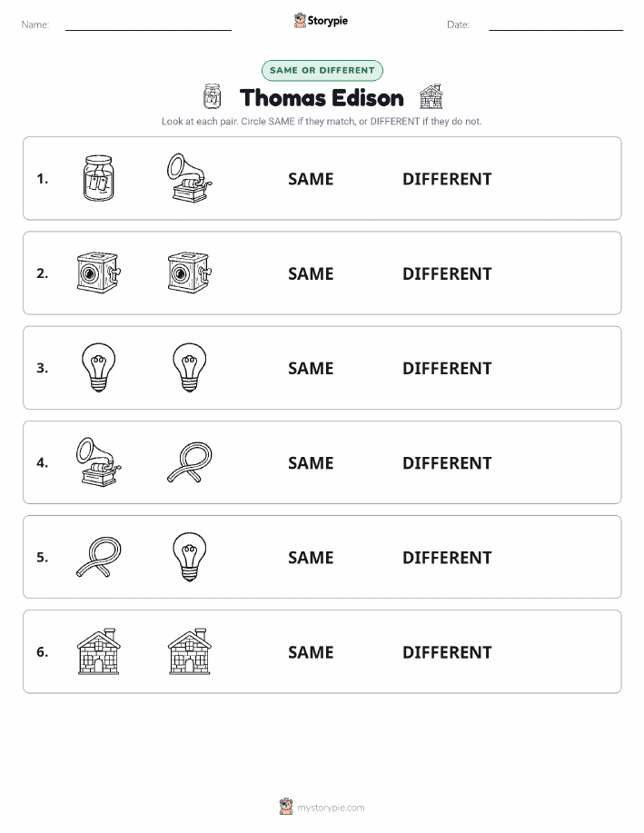The width and height of the screenshot is (644, 833).
Task: Click the light bulb icon in row 5
Action: coord(190,557)
